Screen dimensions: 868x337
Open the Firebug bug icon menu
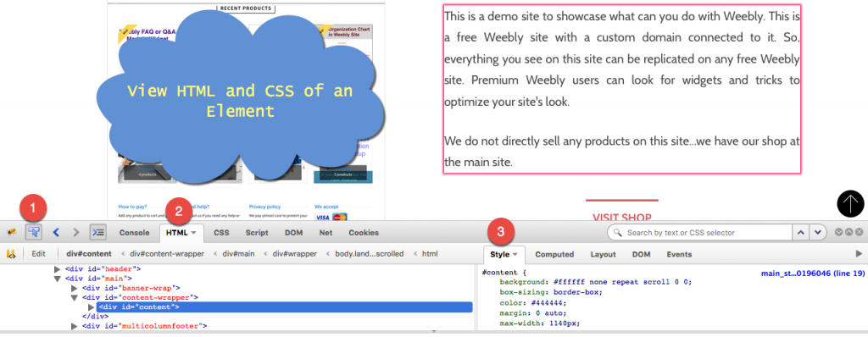pyautogui.click(x=10, y=232)
